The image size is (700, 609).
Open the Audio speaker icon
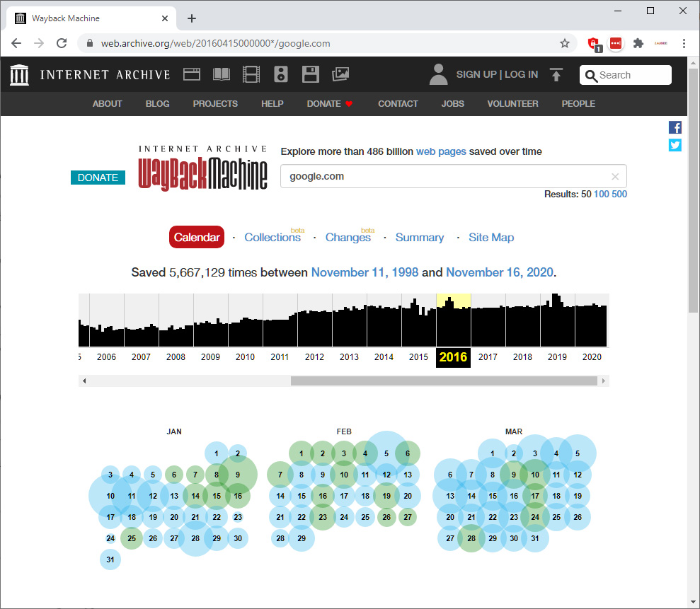coord(281,74)
